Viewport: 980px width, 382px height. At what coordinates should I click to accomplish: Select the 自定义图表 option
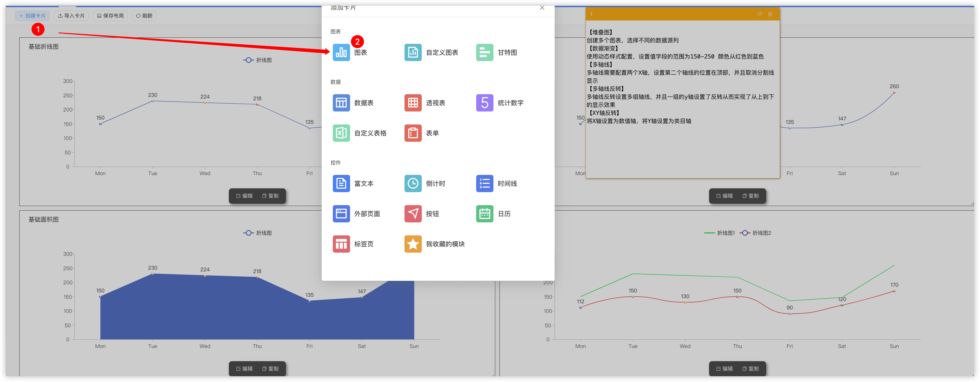point(434,52)
